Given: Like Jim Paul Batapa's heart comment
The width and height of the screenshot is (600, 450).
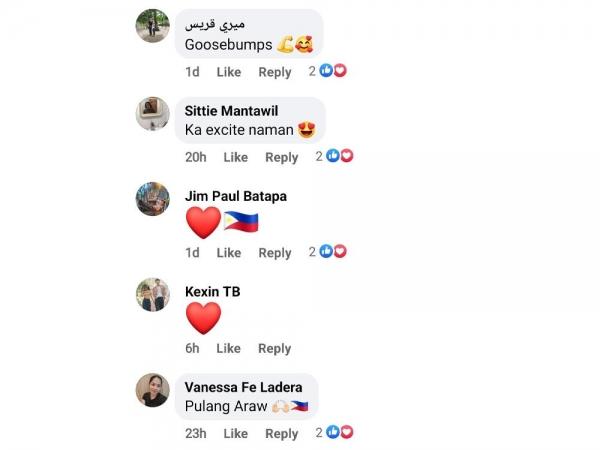Looking at the screenshot, I should pos(229,253).
